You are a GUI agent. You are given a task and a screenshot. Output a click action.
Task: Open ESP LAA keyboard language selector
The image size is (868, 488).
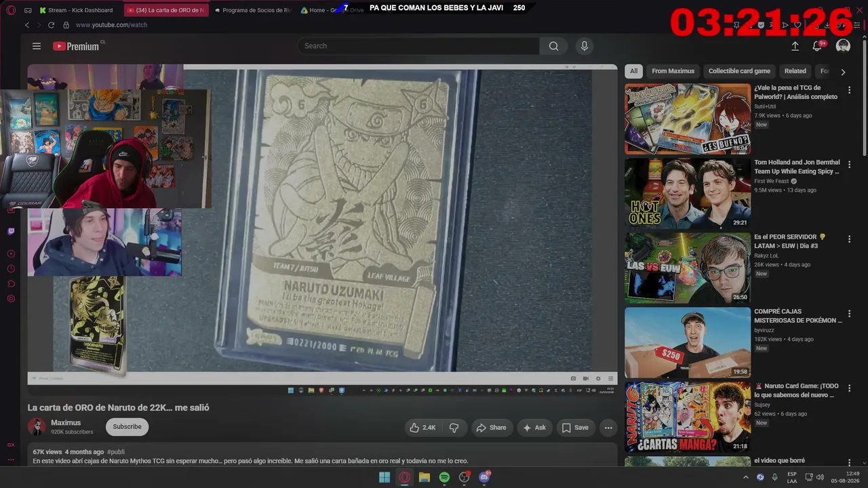[792, 477]
